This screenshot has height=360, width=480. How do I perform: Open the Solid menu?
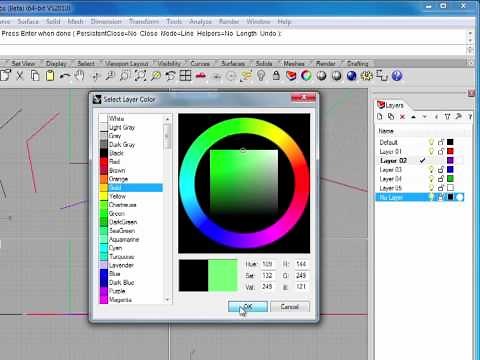tap(53, 22)
